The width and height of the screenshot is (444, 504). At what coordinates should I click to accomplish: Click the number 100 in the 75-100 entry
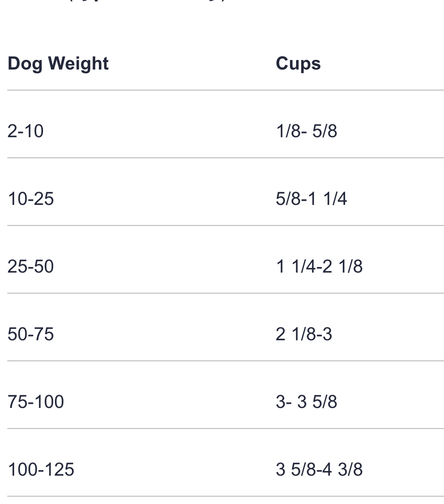tap(49, 402)
